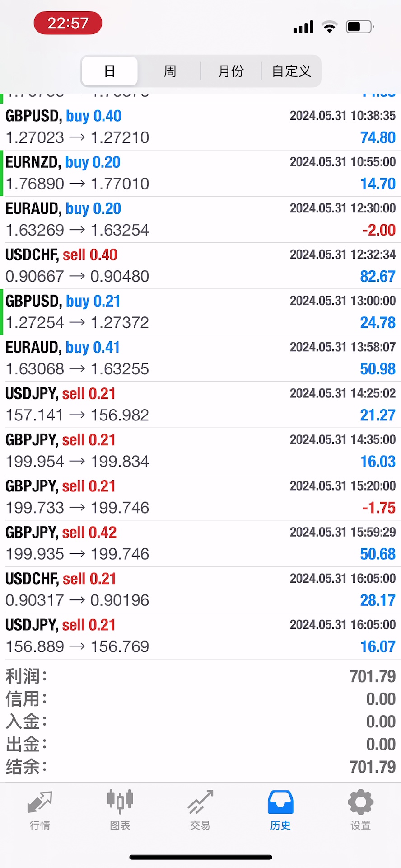Tap the 历史 history tab icon
This screenshot has height=868, width=401.
tap(280, 803)
